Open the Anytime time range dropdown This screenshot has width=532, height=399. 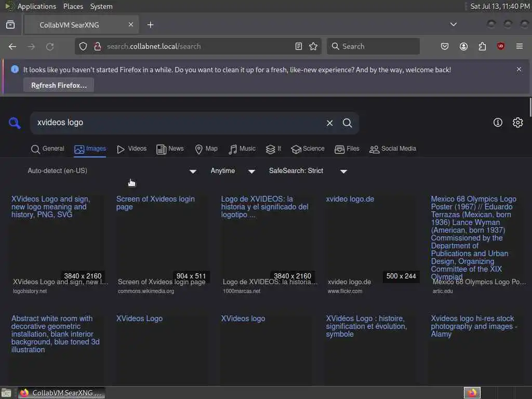(233, 171)
